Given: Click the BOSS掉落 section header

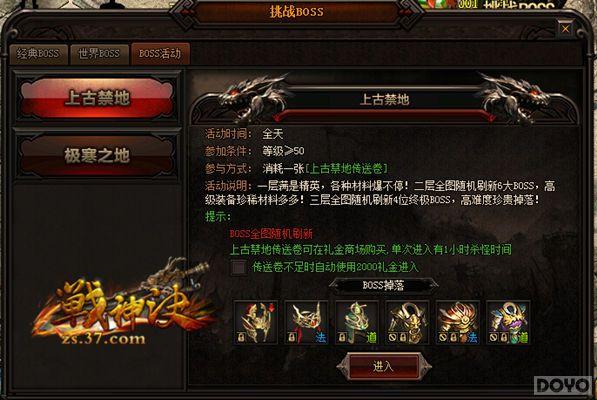Looking at the screenshot, I should pos(383,285).
